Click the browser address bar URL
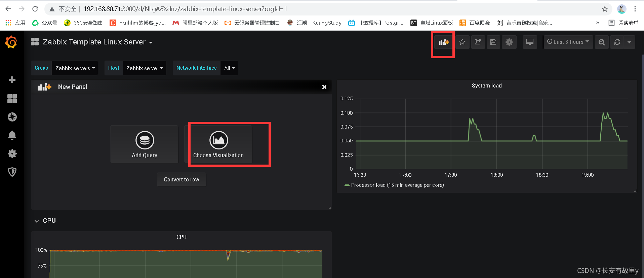 185,9
